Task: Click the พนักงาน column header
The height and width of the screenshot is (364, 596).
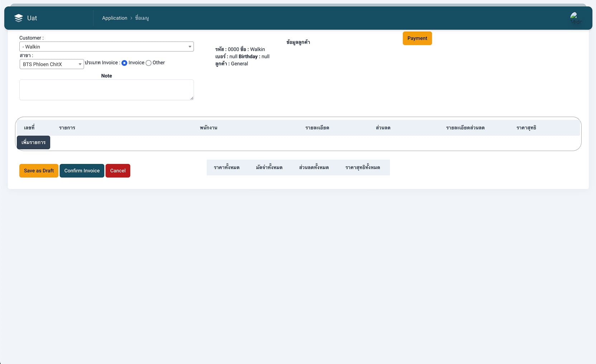Action: tap(209, 128)
